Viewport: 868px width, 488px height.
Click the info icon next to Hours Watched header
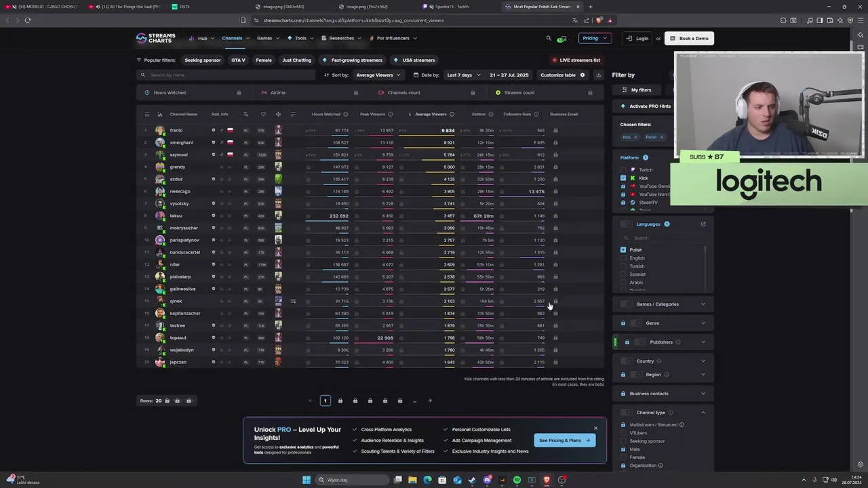point(346,114)
